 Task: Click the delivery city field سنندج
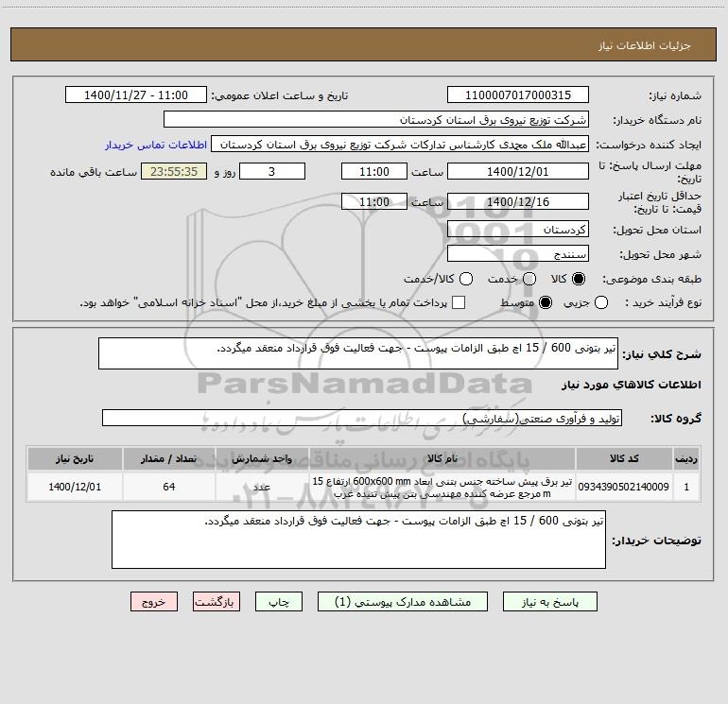(x=518, y=254)
